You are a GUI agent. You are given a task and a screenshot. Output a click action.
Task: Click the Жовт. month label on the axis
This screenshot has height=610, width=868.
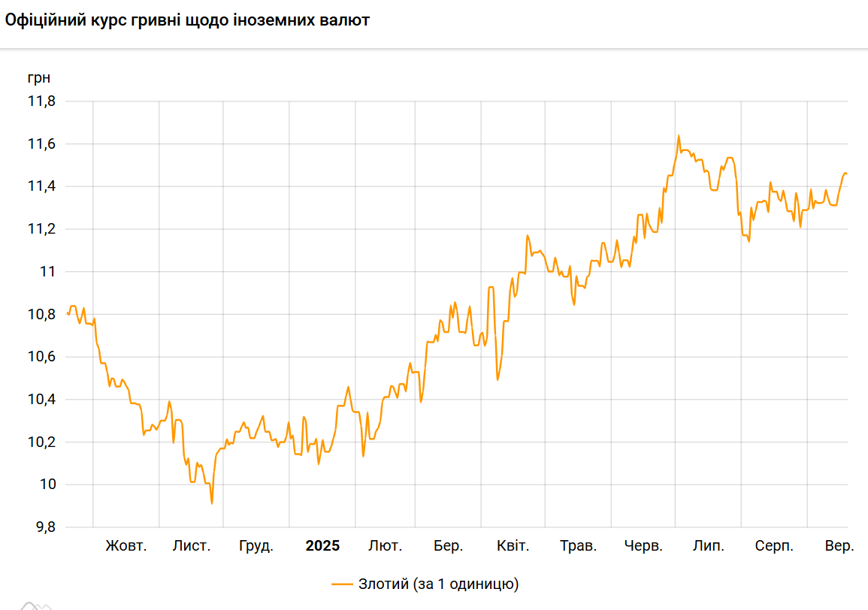point(126,546)
